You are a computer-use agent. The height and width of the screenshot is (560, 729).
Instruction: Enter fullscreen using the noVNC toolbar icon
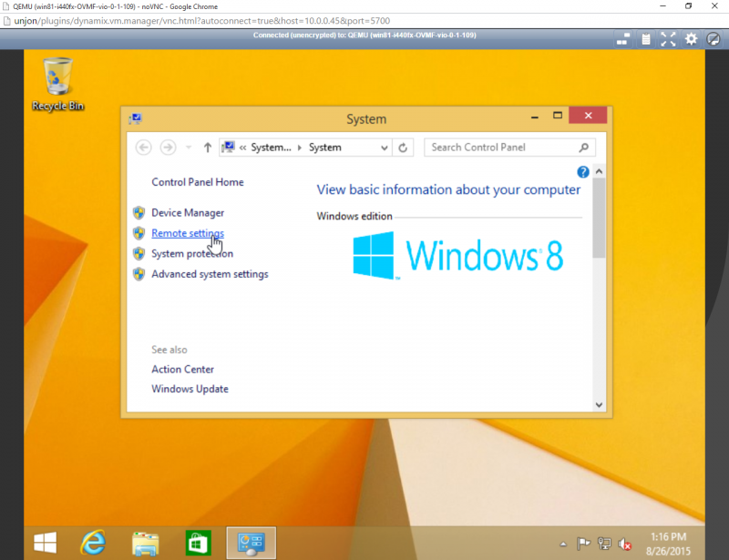coord(668,39)
